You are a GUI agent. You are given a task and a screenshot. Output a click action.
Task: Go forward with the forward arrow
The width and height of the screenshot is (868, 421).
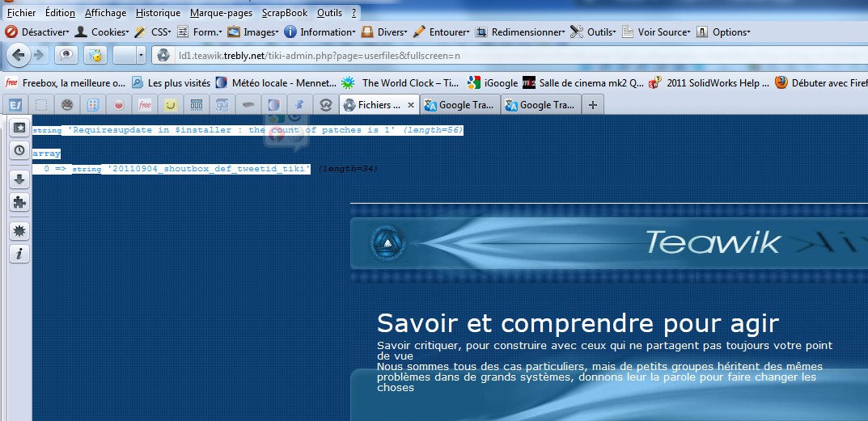38,55
